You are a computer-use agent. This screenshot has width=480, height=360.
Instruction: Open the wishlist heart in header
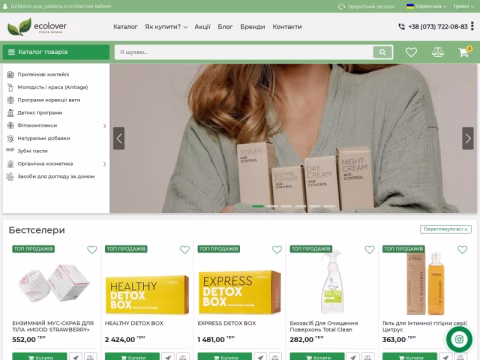pos(411,52)
